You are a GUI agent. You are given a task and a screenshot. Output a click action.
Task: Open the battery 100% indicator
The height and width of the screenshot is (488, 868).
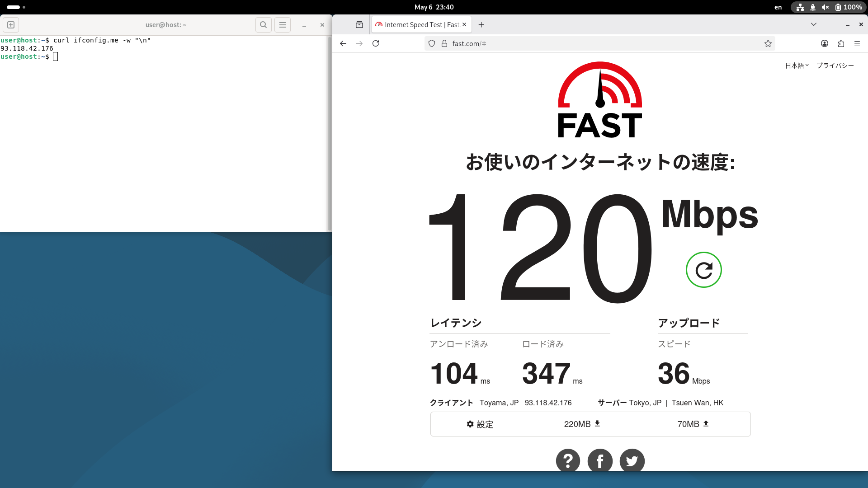tap(848, 7)
